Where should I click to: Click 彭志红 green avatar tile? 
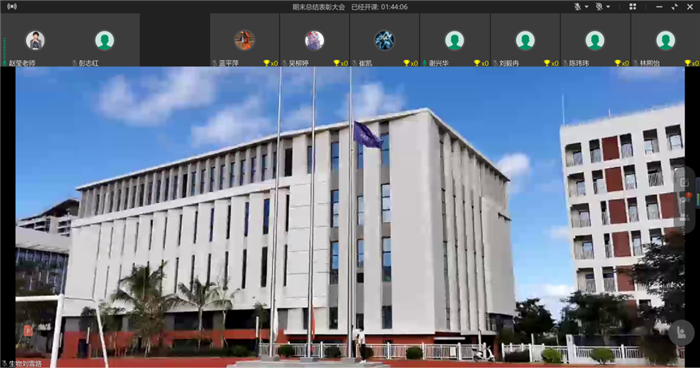point(104,40)
